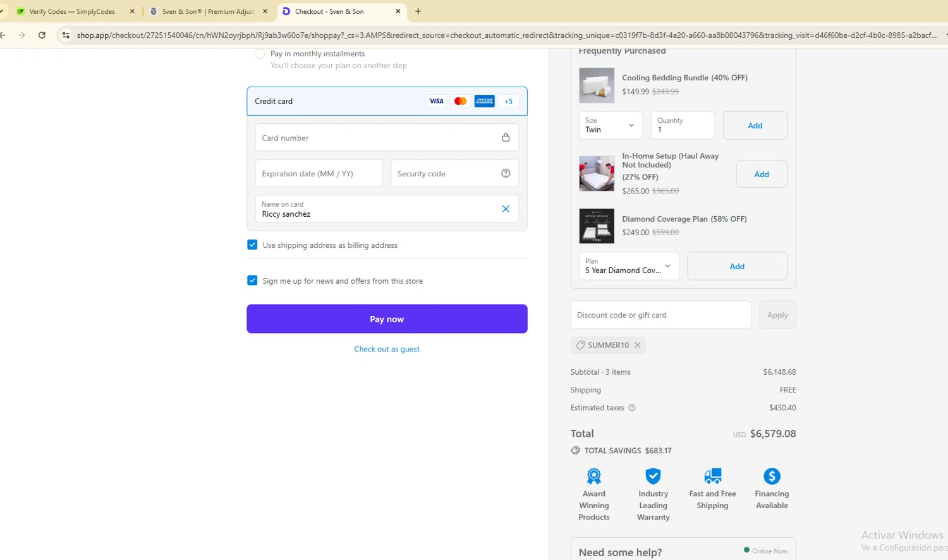This screenshot has height=560, width=948.
Task: Click the Amex card icon
Action: click(x=485, y=101)
